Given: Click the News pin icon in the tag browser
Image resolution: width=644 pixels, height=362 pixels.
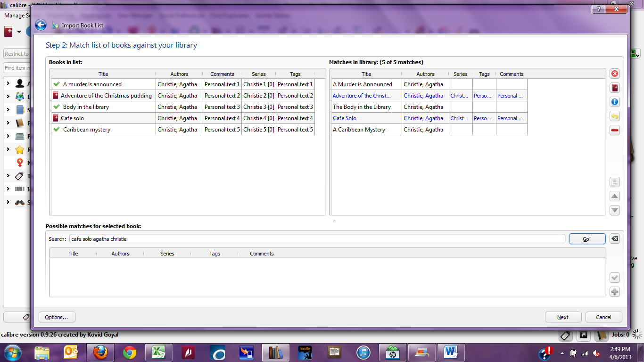Looking at the screenshot, I should (20, 163).
